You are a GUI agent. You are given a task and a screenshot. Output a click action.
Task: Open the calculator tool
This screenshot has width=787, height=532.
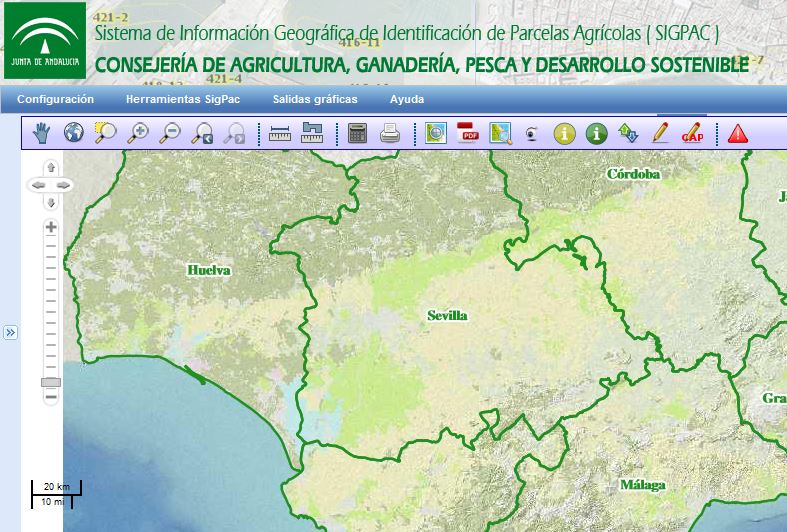click(357, 132)
